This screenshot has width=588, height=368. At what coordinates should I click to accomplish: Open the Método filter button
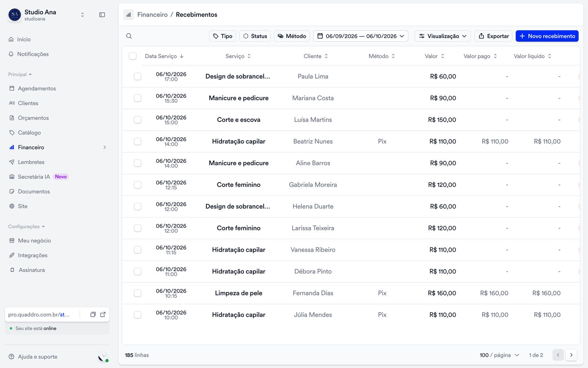tap(292, 36)
